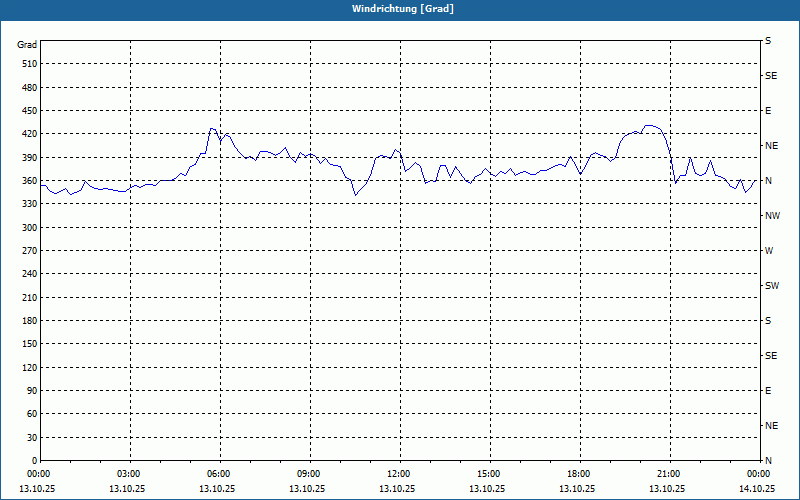Select the 'Grad' y-axis unit label
This screenshot has height=500, width=800.
[27, 45]
